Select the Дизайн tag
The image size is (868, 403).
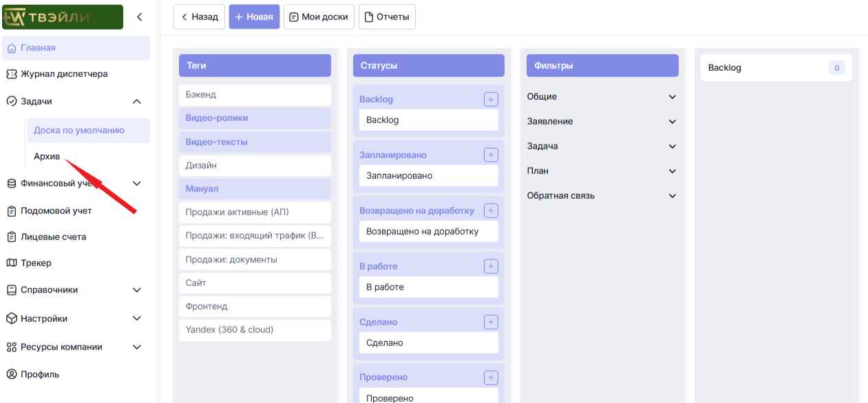(x=255, y=166)
